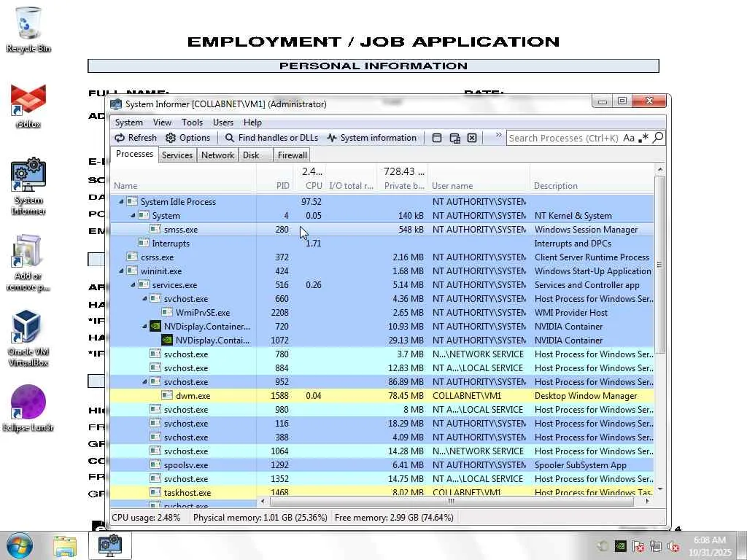Collapse the wininit.exe tree node
Screen dimensions: 747x560
tap(121, 271)
